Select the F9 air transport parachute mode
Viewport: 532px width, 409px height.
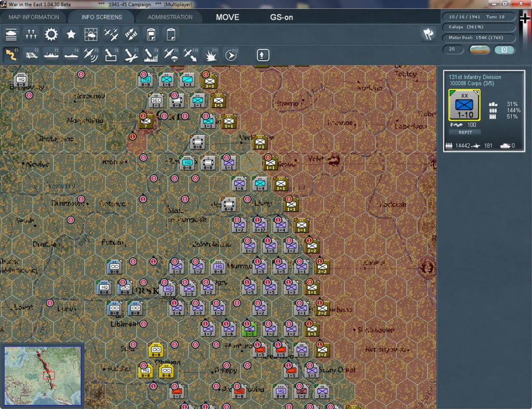(171, 55)
